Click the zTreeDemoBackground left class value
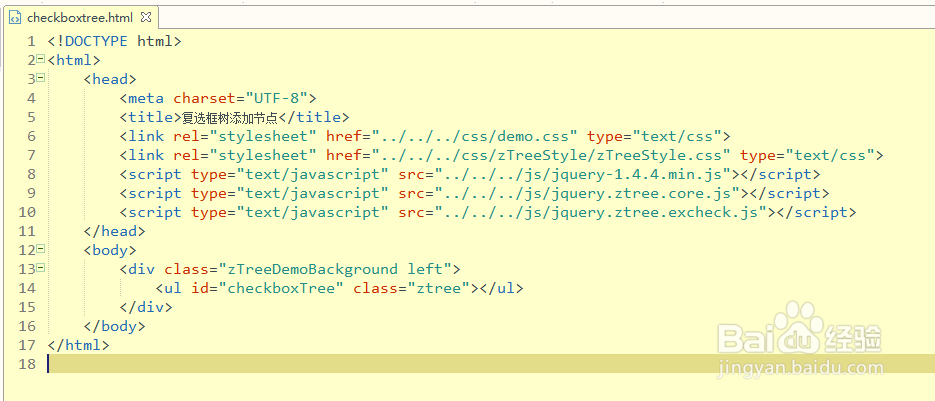This screenshot has height=401, width=935. (336, 269)
